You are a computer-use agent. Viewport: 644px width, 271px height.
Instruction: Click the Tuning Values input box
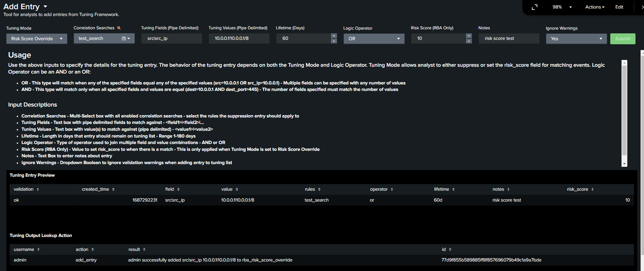tap(239, 38)
